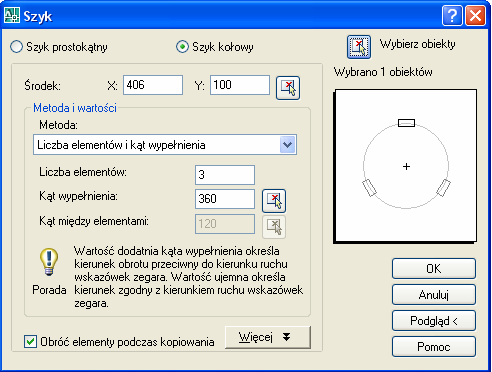Open Pomoc help button
Image resolution: width=492 pixels, height=372 pixels.
point(434,347)
